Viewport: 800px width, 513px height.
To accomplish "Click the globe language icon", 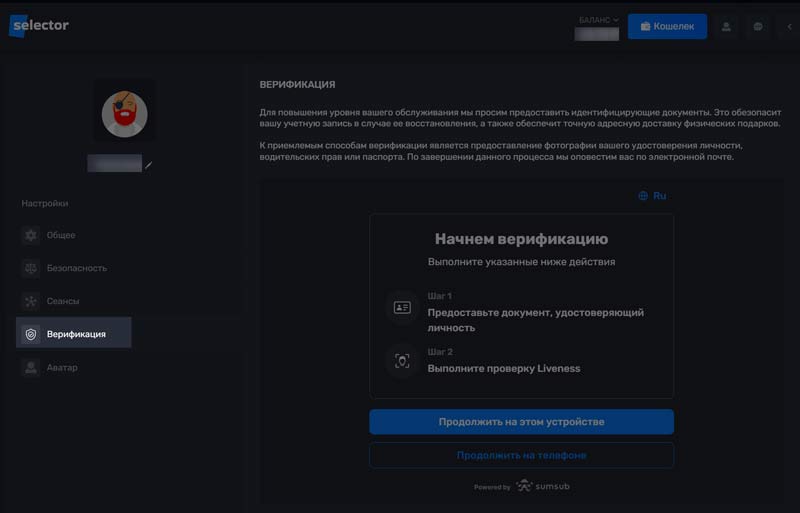I will (643, 196).
